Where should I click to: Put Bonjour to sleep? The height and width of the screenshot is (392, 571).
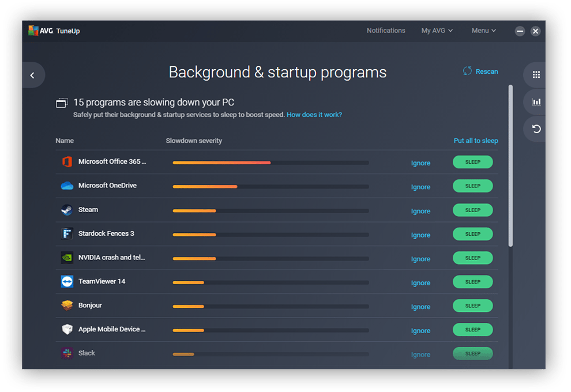[472, 306]
